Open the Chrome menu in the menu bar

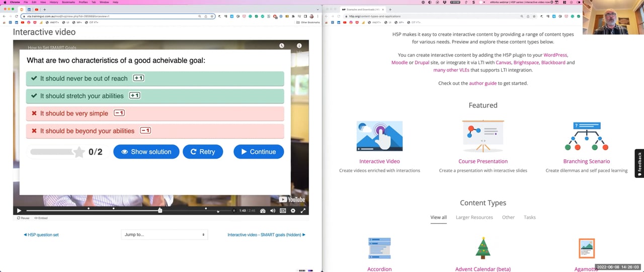pos(15,2)
